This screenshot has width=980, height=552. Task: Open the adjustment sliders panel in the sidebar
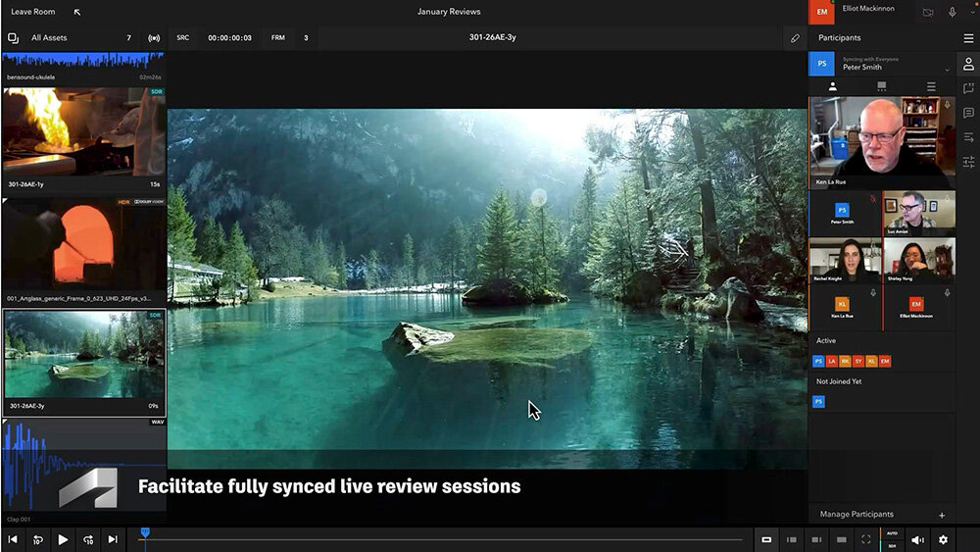coord(968,162)
